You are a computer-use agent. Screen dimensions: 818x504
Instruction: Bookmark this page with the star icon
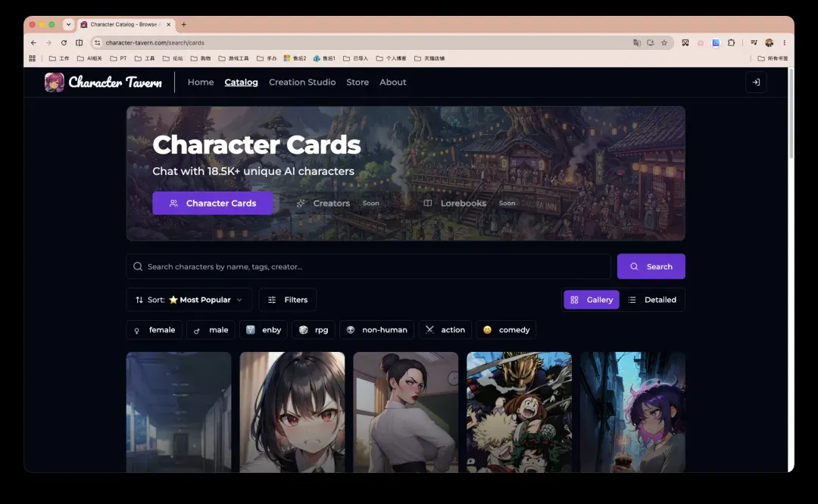(664, 42)
